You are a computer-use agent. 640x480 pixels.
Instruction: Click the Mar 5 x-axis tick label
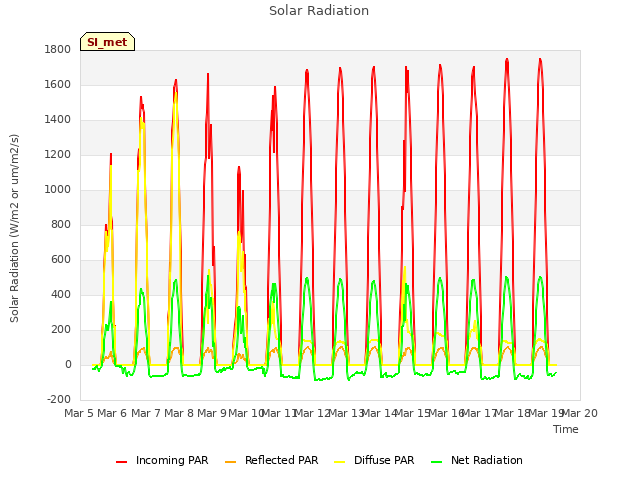coord(79,413)
